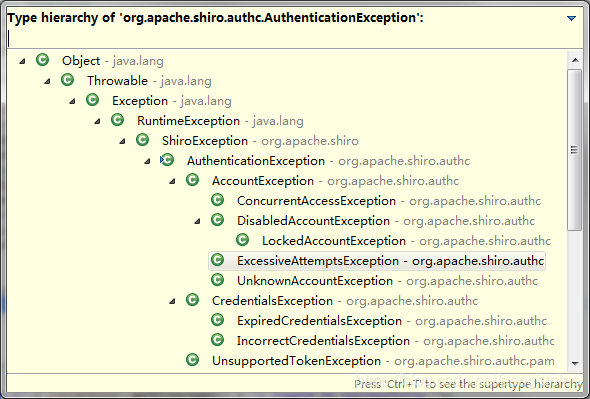Select DisabledAccountException row
Image resolution: width=590 pixels, height=399 pixels.
coord(386,221)
